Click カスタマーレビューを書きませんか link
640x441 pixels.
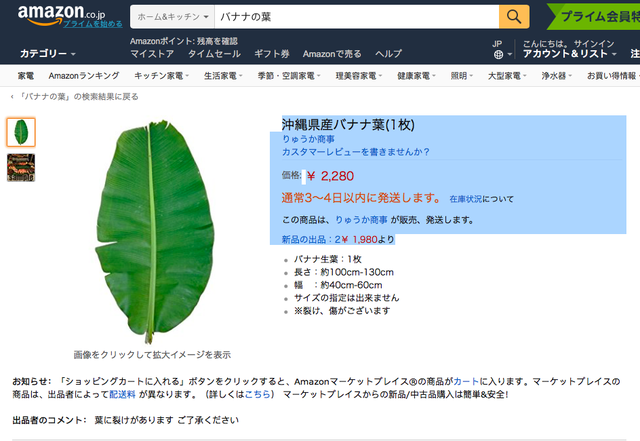pos(355,152)
